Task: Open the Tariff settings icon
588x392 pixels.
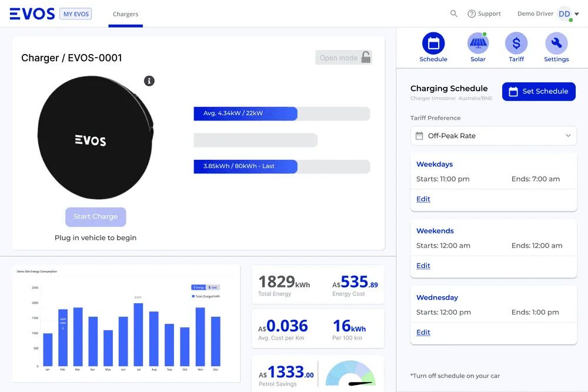Action: click(x=516, y=43)
